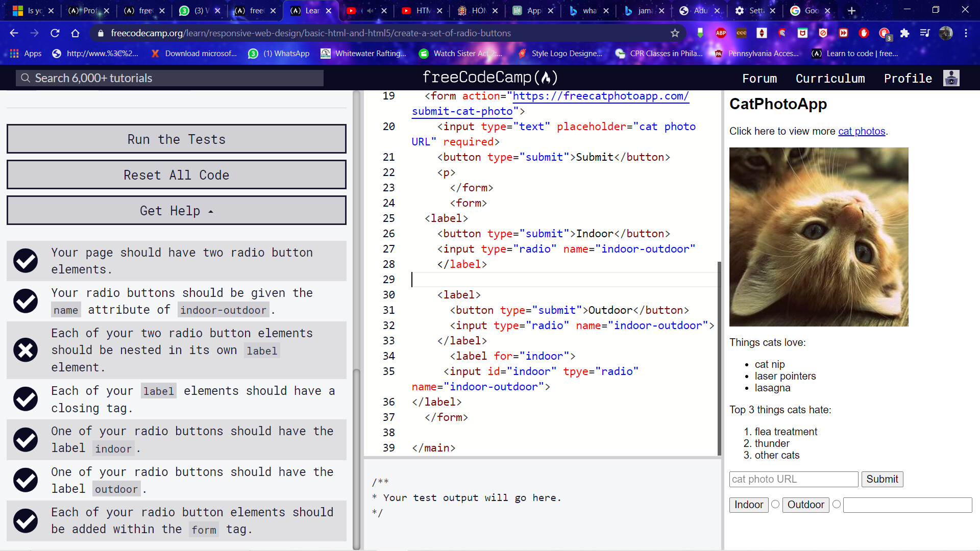Click the ABP Adblock Plus extension icon
This screenshot has height=551, width=980.
click(x=721, y=33)
